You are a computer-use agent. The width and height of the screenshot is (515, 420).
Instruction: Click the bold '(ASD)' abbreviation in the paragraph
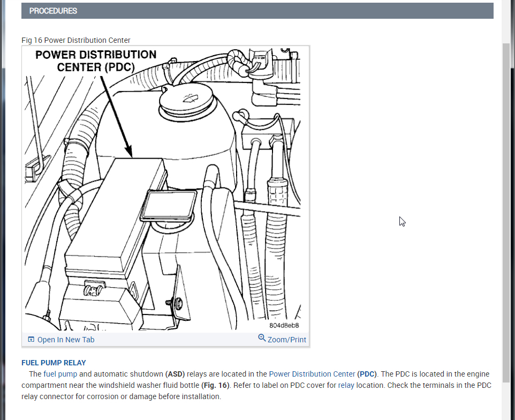point(175,374)
